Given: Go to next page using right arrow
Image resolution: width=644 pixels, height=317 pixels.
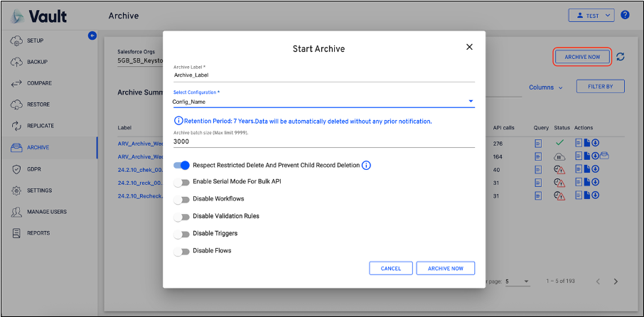Looking at the screenshot, I should click(616, 281).
